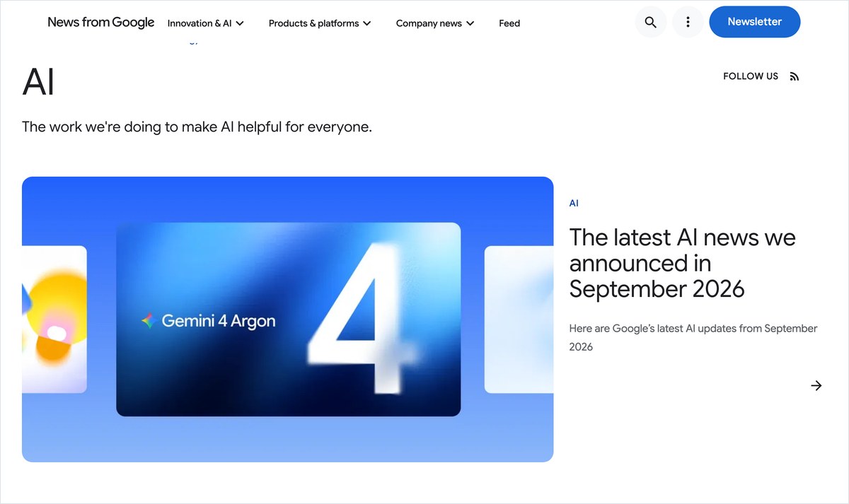Subscribe via the Newsletter button
The width and height of the screenshot is (849, 504).
click(755, 22)
